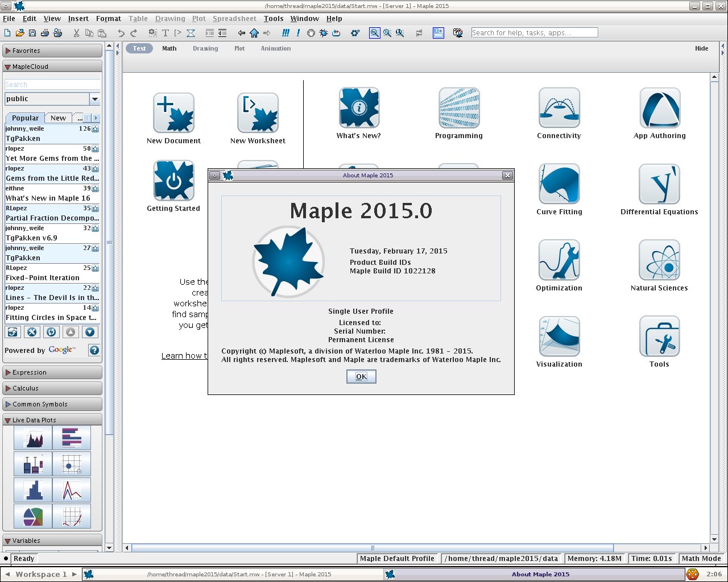Screen dimensions: 728x582
Task: Open the Connectivity topic icon
Action: [x=559, y=108]
